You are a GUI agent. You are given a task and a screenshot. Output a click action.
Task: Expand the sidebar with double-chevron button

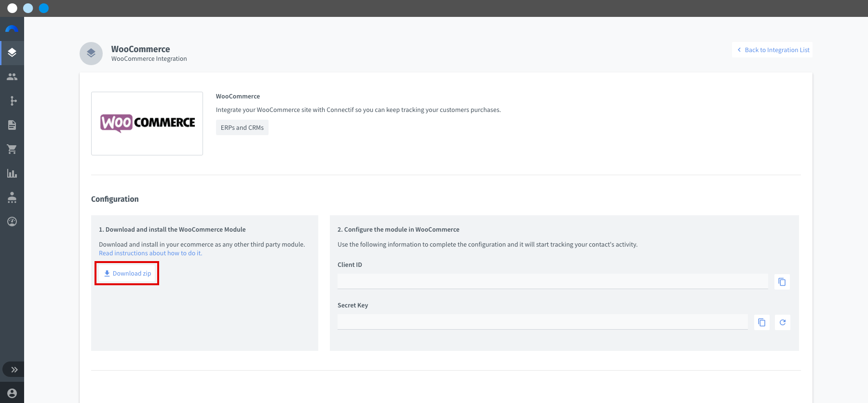pyautogui.click(x=14, y=370)
